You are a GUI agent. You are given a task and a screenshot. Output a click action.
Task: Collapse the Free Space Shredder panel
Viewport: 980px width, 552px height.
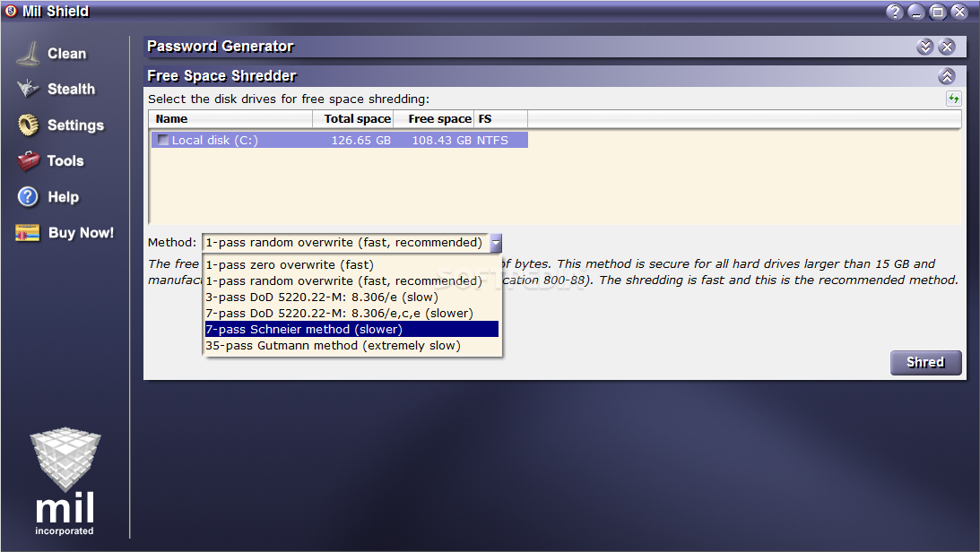point(947,76)
